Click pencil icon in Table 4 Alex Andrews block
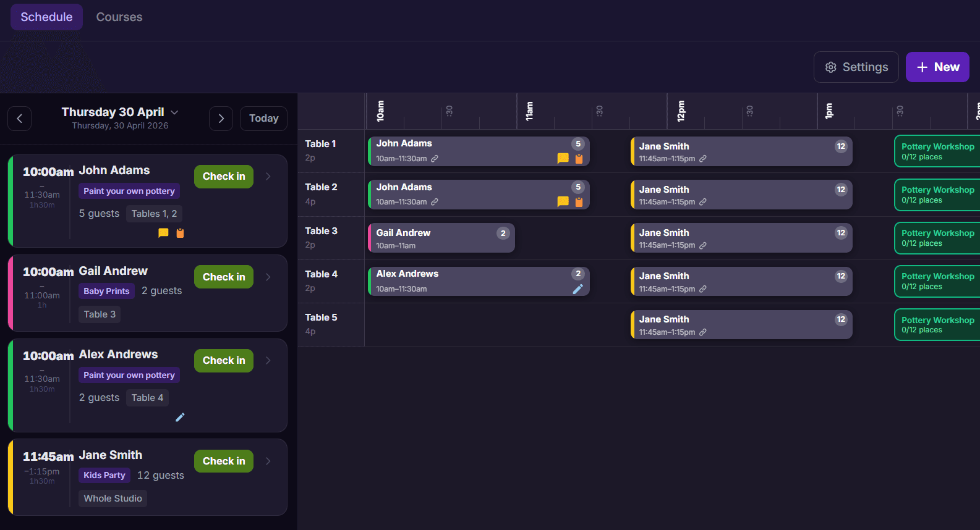The image size is (980, 530). pos(578,289)
